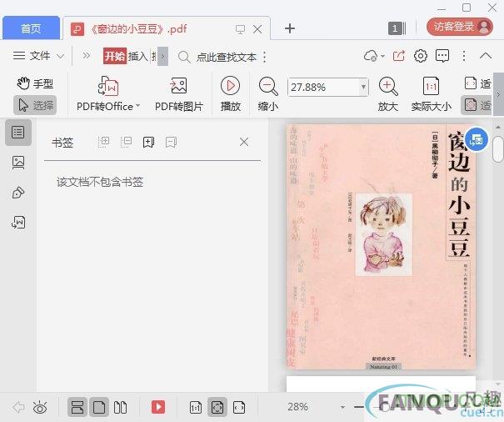504x422 pixels.
Task: Click the search options dots beside search
Action: tap(265, 57)
